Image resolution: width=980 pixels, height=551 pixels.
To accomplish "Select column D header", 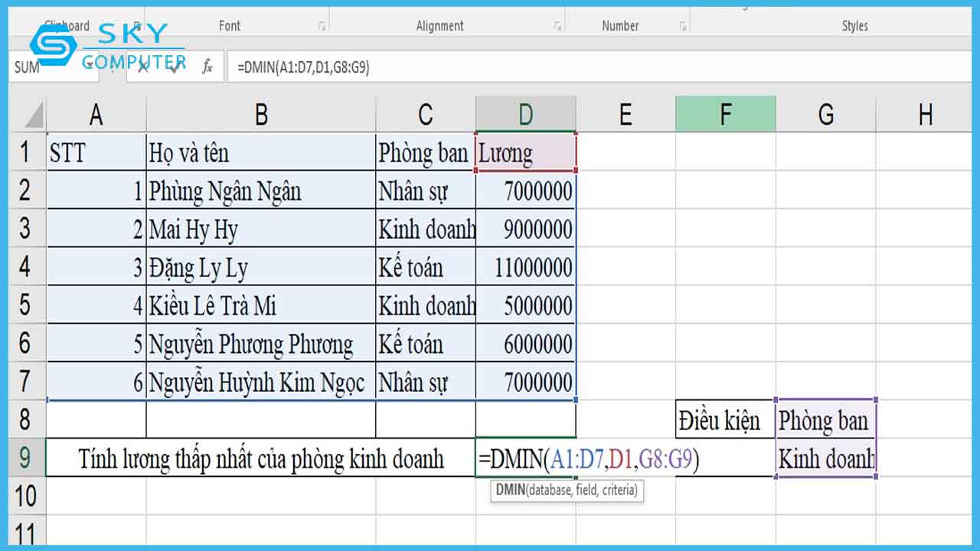I will tap(525, 114).
